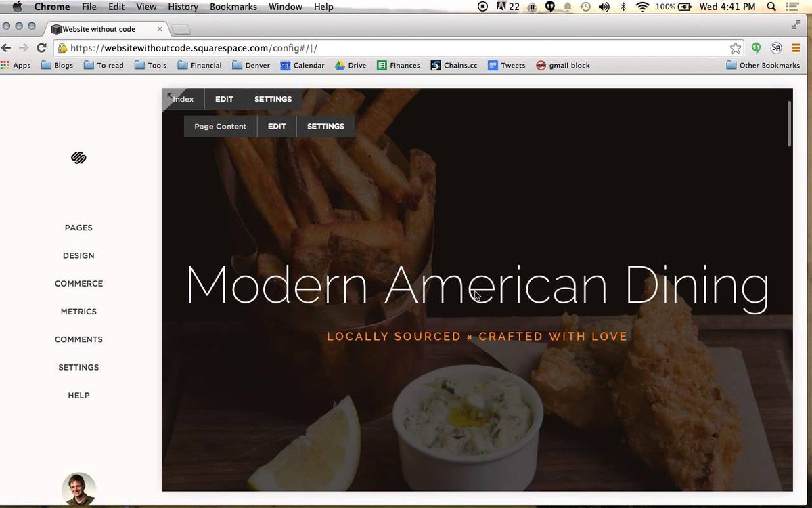Click the preview vertical scrollbar
Image resolution: width=812 pixels, height=508 pixels.
pyautogui.click(x=788, y=123)
